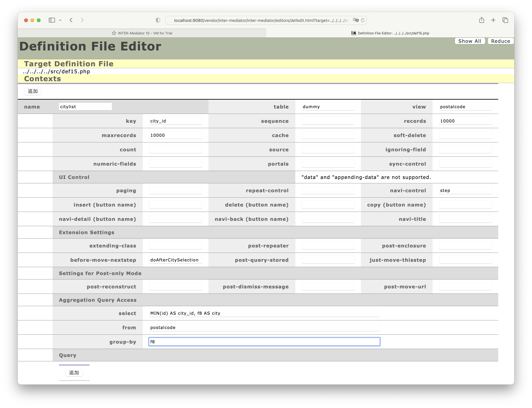Edit the table field containing dummy
The height and width of the screenshot is (408, 532).
[x=328, y=107]
